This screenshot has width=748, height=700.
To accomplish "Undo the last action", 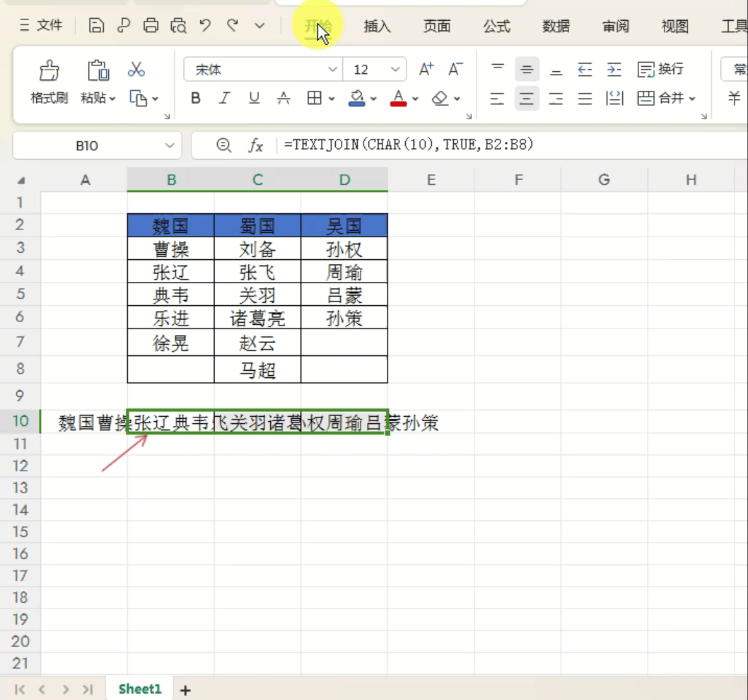I will tap(205, 25).
